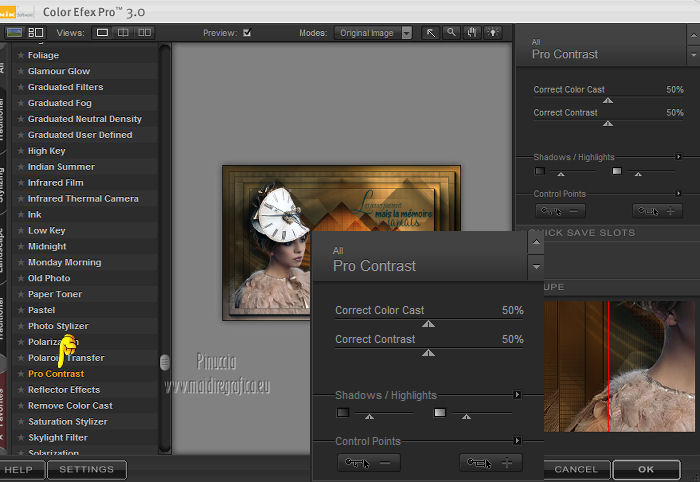Switch to single image view
The width and height of the screenshot is (700, 482).
pos(102,32)
